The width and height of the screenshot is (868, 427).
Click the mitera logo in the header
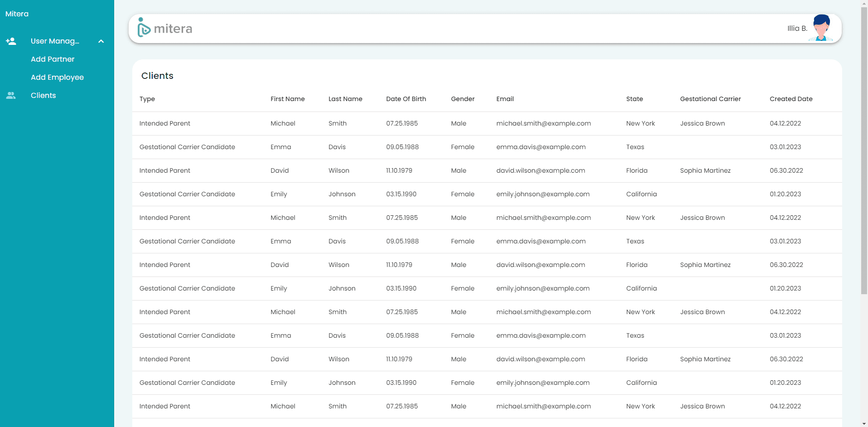(165, 29)
